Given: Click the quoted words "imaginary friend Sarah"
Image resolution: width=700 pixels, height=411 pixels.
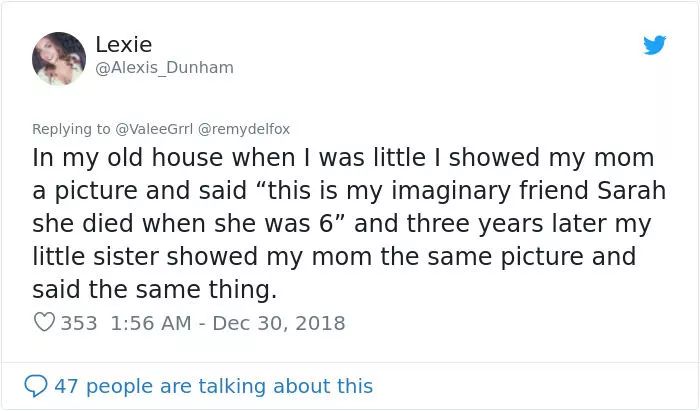Looking at the screenshot, I should (x=529, y=191).
